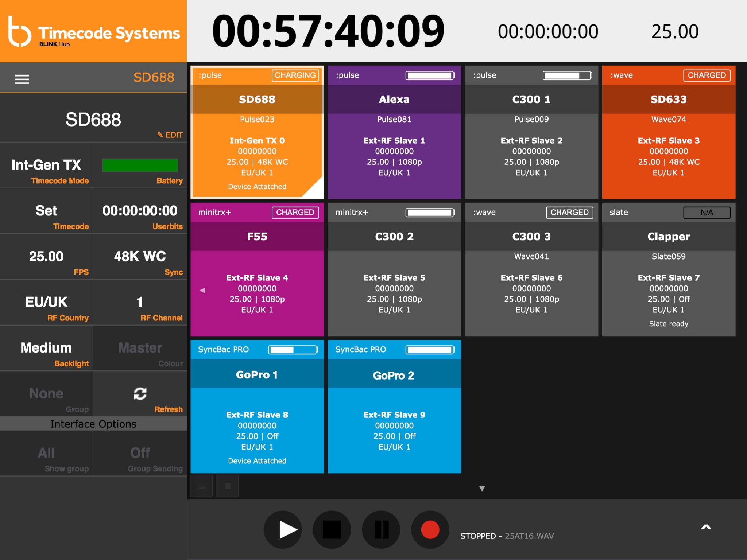Click the green Battery level bar
Viewport: 747px width, 560px height.
point(140,166)
